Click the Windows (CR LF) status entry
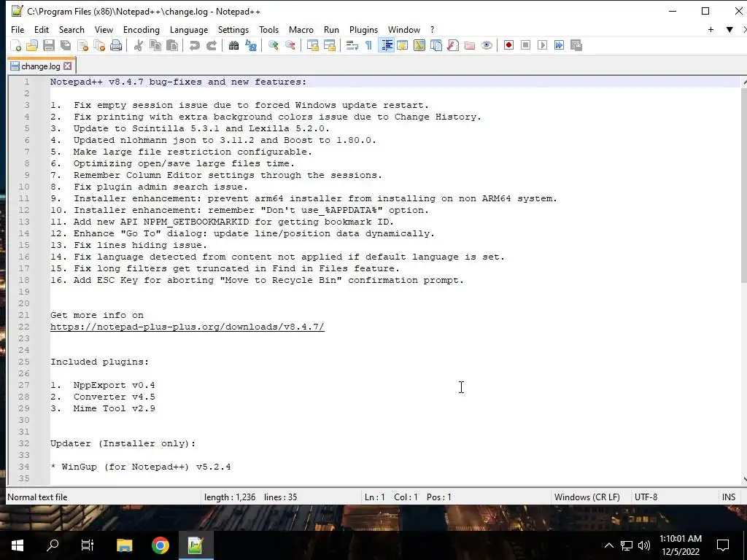The height and width of the screenshot is (560, 747). [x=587, y=497]
